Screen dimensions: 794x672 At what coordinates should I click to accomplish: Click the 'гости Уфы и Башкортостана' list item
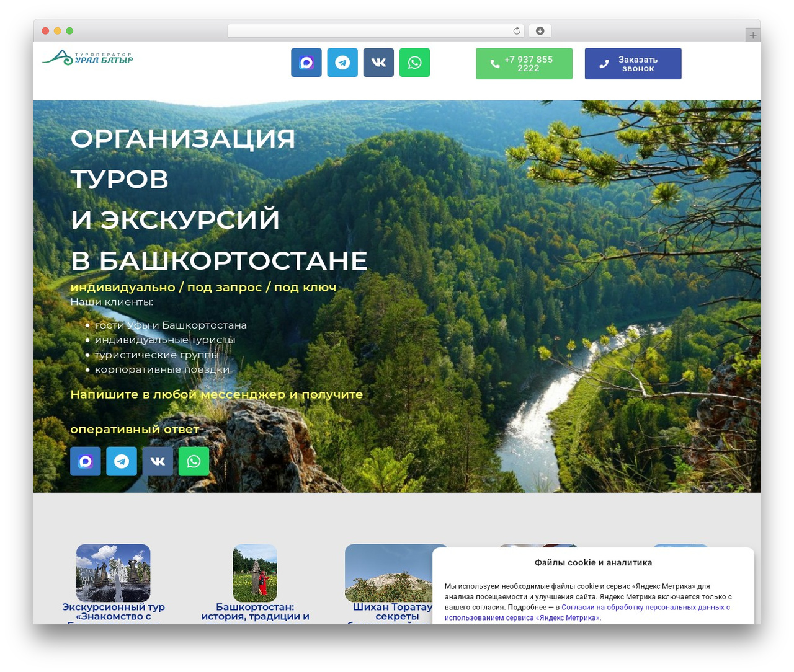[171, 325]
